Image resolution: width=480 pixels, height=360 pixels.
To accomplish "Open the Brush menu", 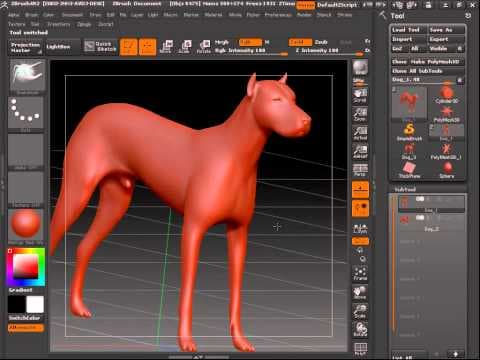I will 32,15.
